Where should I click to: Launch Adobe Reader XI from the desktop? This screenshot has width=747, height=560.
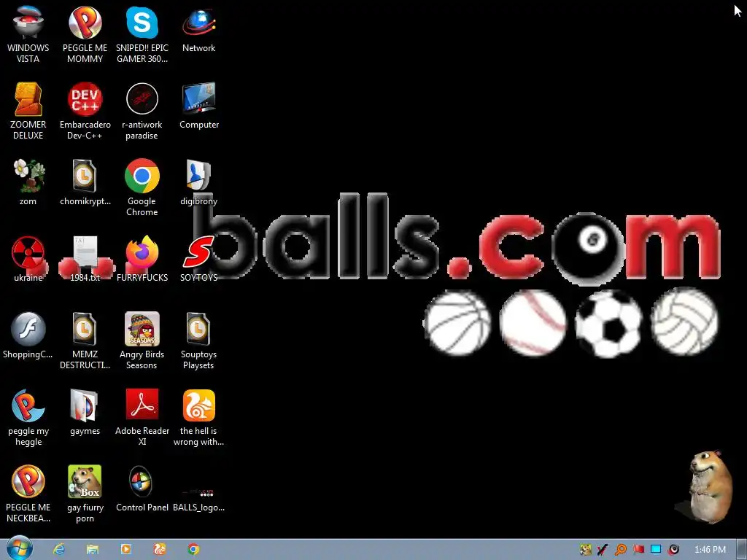tap(142, 418)
